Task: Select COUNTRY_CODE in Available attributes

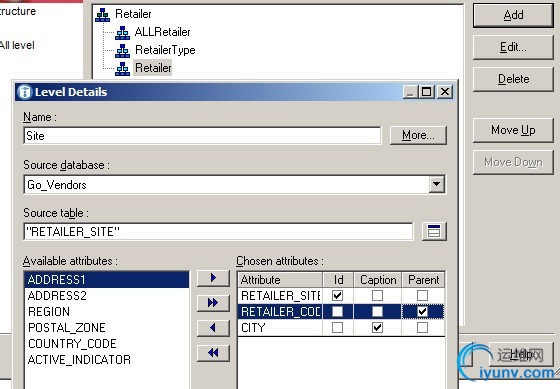Action: point(106,344)
